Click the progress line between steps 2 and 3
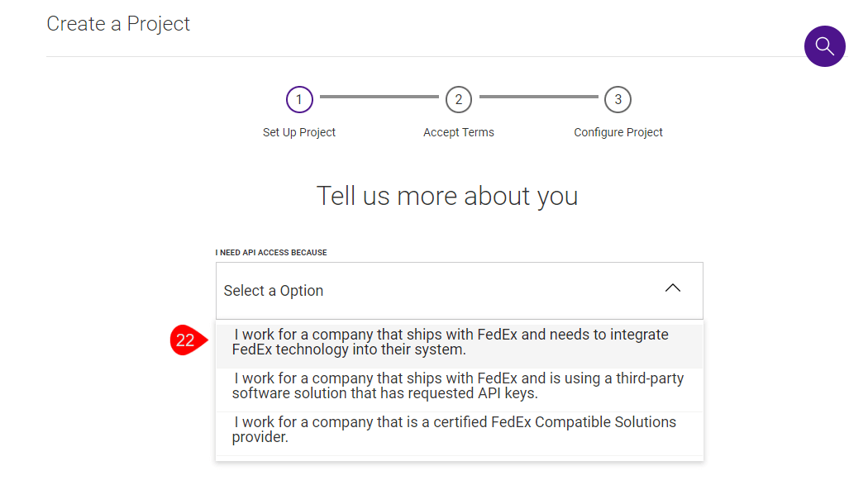 (x=538, y=97)
